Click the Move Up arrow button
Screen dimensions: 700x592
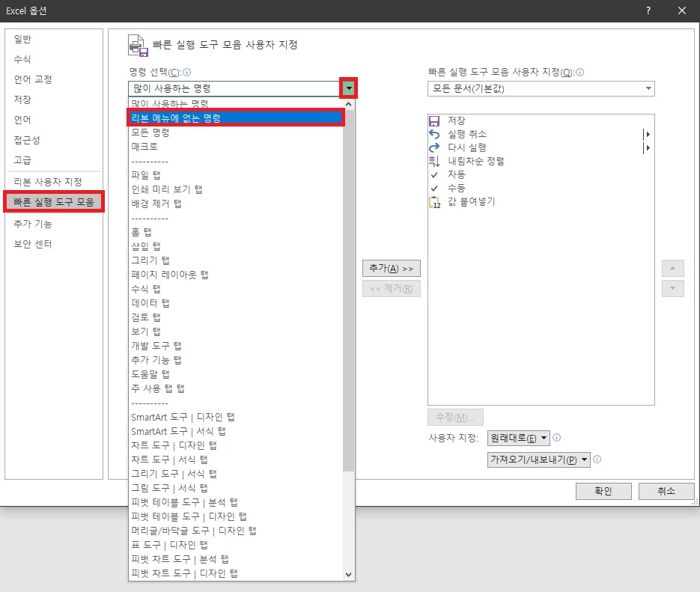click(673, 269)
